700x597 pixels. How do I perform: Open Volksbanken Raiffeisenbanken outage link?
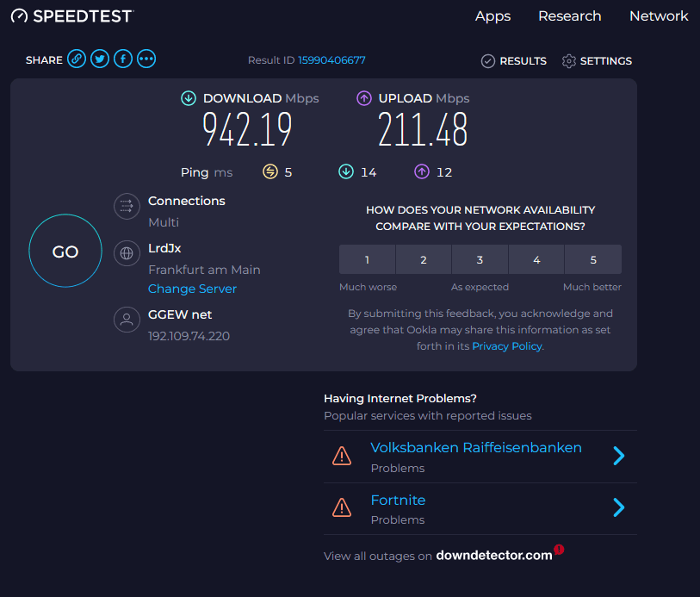476,447
